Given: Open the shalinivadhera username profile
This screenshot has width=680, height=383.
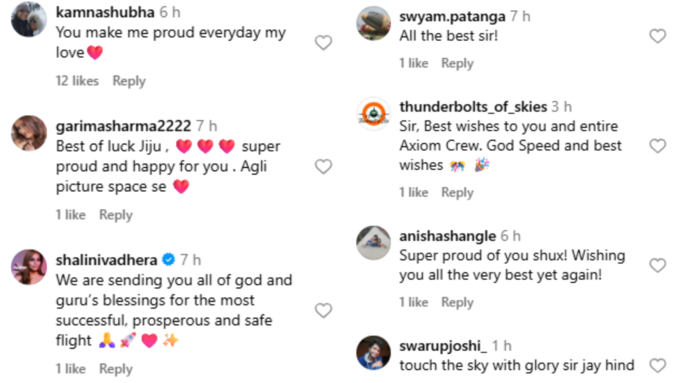Looking at the screenshot, I should [x=106, y=260].
